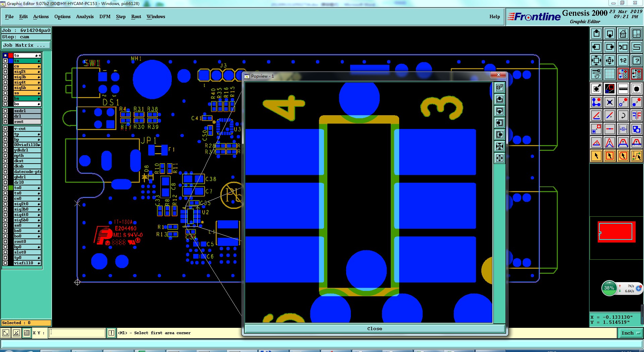This screenshot has width=644, height=352.
Task: Click the 1:2 scale zoom icon
Action: click(623, 60)
